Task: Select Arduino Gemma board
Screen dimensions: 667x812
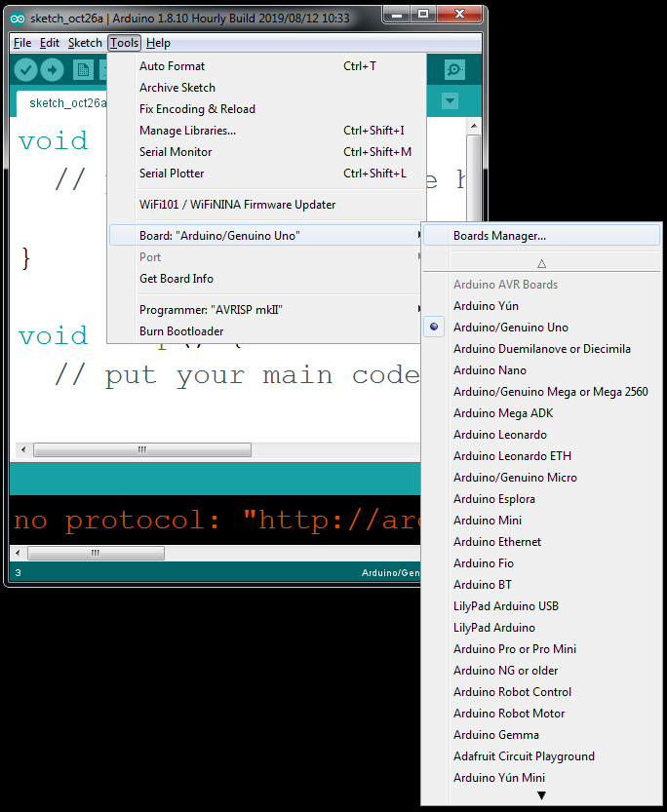Action: tap(543, 735)
